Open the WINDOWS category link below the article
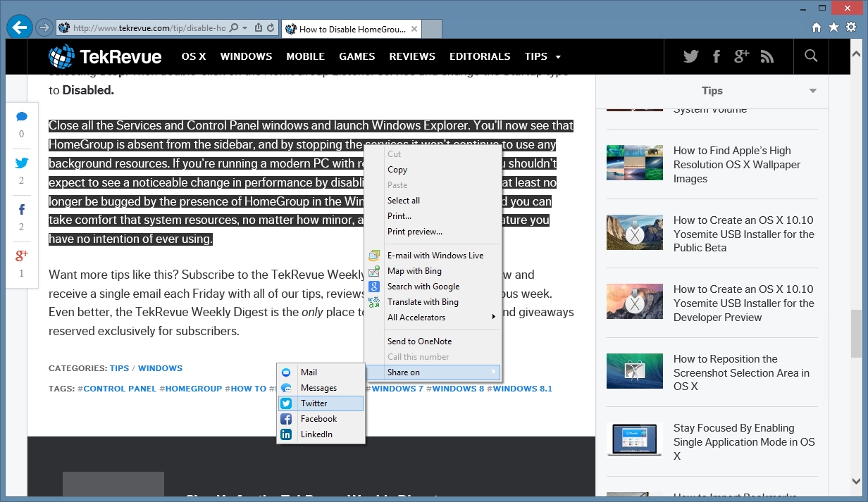 [x=161, y=368]
